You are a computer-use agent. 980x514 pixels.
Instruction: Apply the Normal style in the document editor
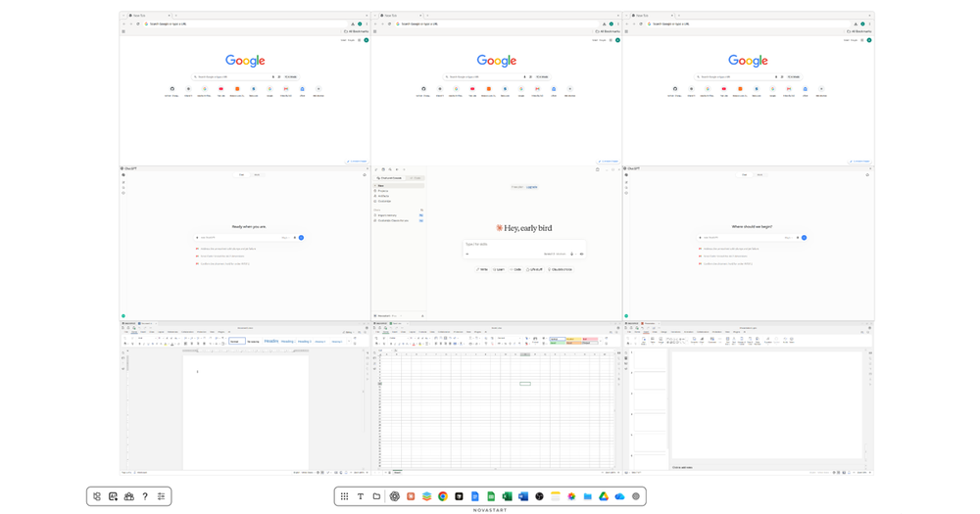[x=237, y=342]
